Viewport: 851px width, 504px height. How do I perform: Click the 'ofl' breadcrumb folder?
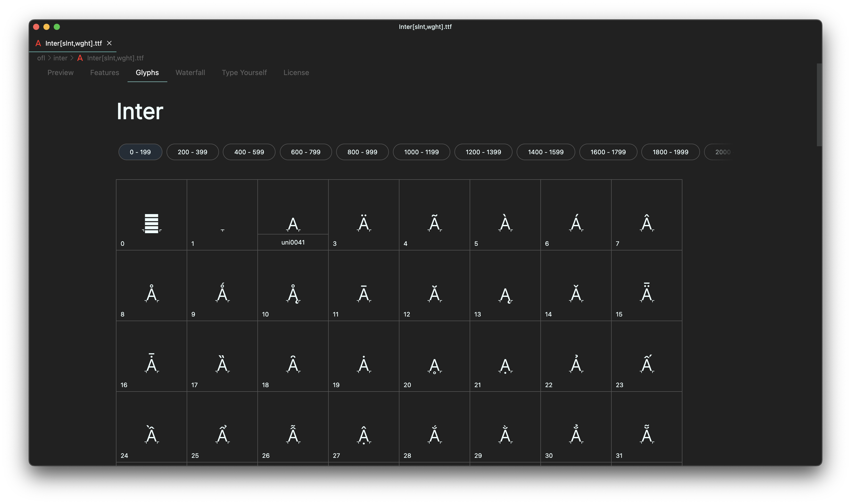click(x=41, y=58)
